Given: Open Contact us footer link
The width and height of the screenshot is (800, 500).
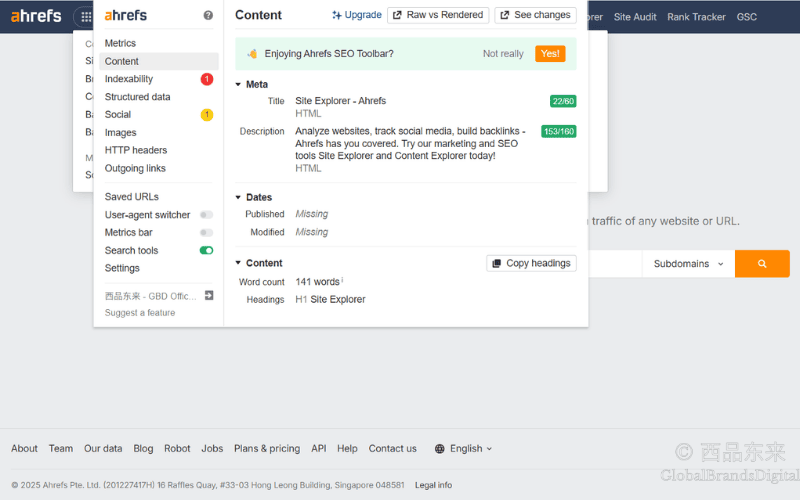Looking at the screenshot, I should [392, 448].
